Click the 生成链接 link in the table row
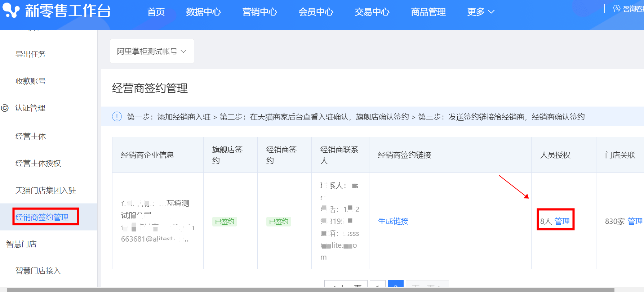The width and height of the screenshot is (644, 292). point(393,221)
